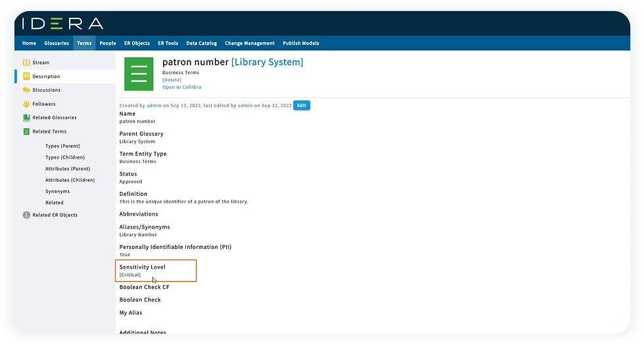Click the green Related Glossaries icon
The width and height of the screenshot is (644, 345).
26,118
